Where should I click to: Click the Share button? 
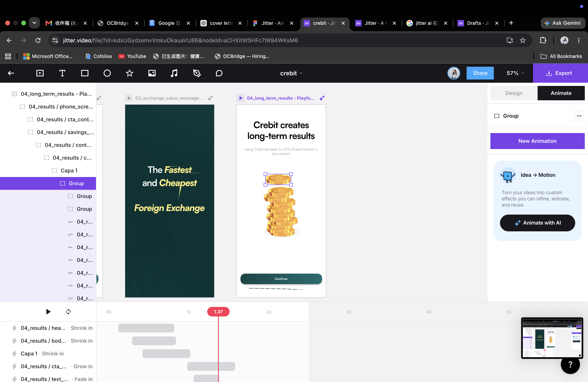480,73
